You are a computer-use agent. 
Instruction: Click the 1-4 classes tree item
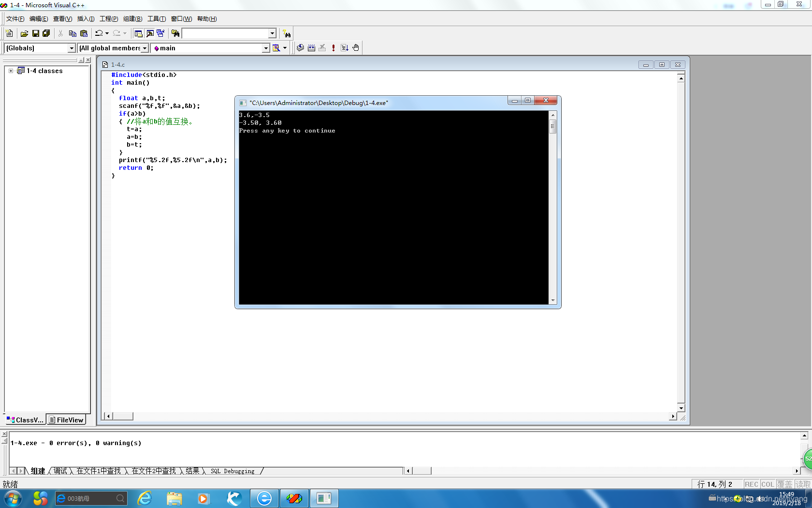44,71
